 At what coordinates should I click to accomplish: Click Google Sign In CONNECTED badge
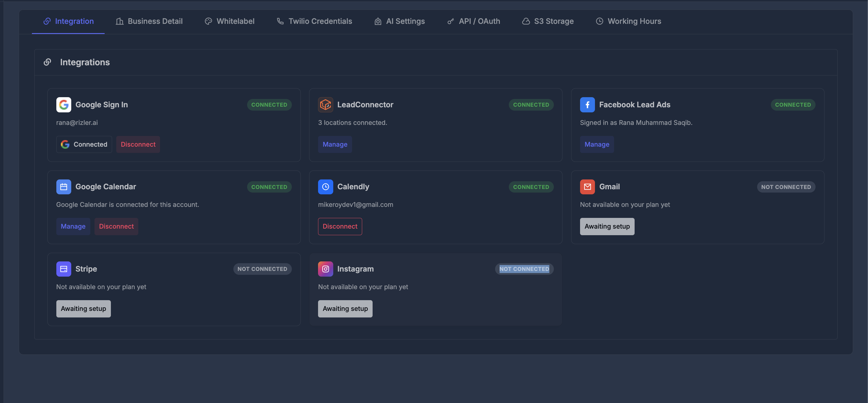pyautogui.click(x=269, y=105)
